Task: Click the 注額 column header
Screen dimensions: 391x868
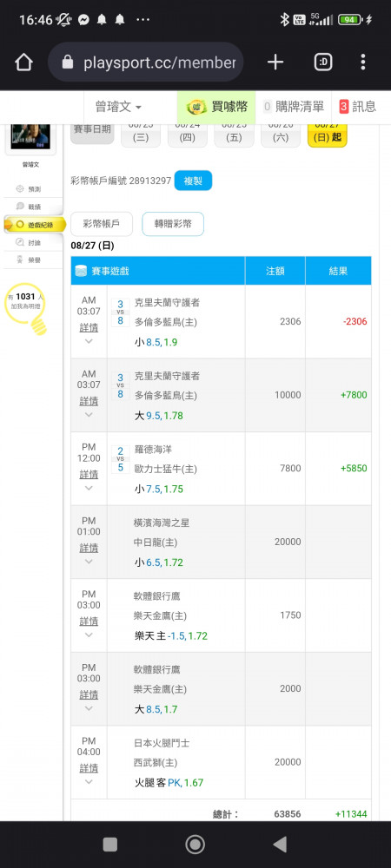Action: [x=275, y=271]
